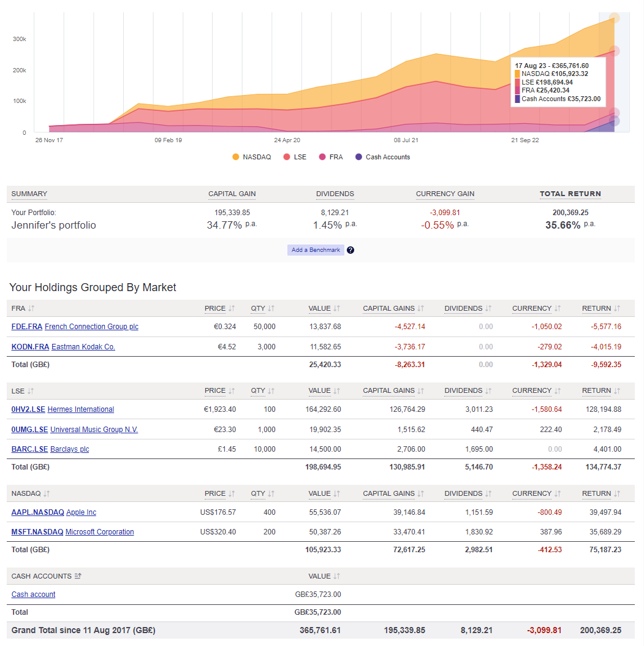Click the Add a Benchmark button

pos(316,249)
